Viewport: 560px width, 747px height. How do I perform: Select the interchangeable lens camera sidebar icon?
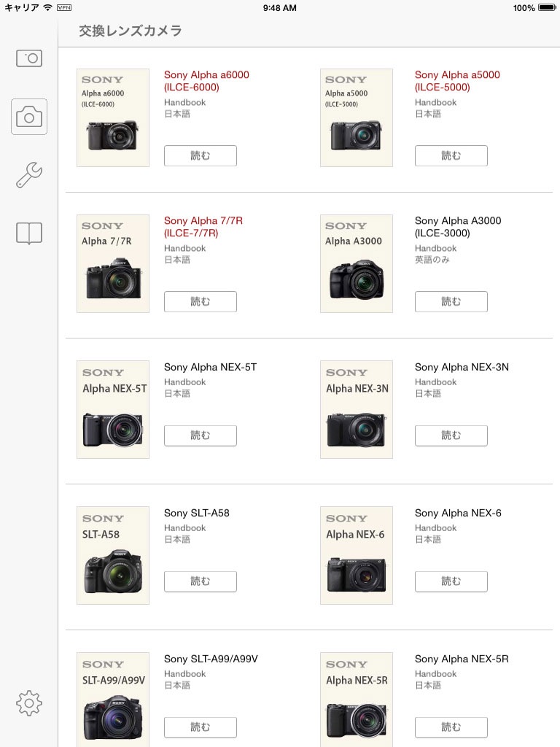tap(29, 117)
